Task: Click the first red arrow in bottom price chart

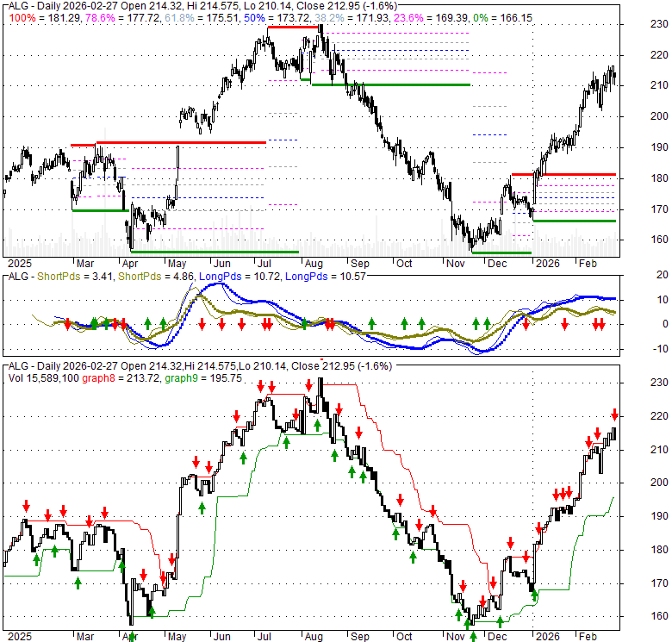Action: coord(27,505)
